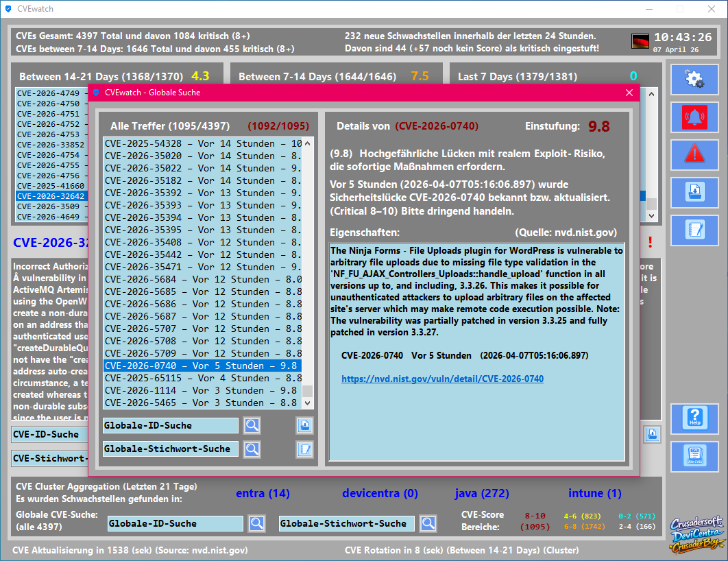Open the Alle CVEs list icon
The height and width of the screenshot is (561, 728).
[694, 456]
